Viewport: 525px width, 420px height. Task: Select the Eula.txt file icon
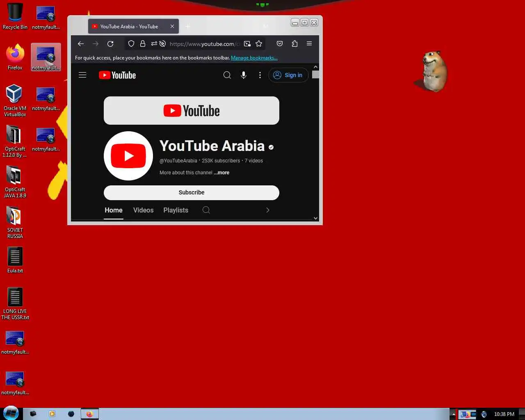click(x=15, y=260)
